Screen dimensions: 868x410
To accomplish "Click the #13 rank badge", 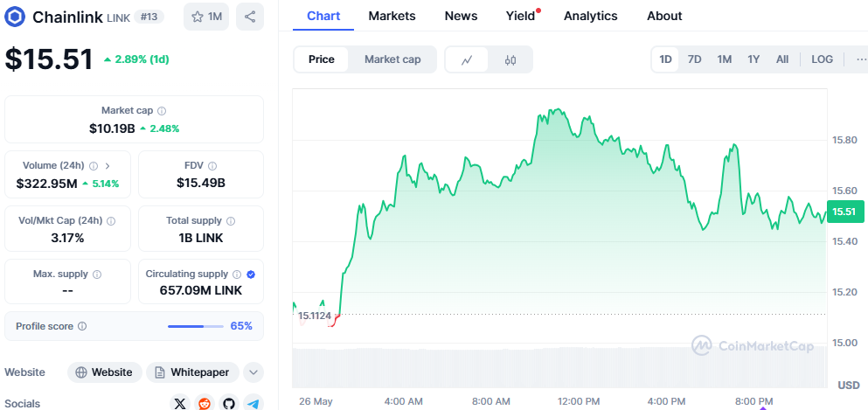I will [x=149, y=17].
